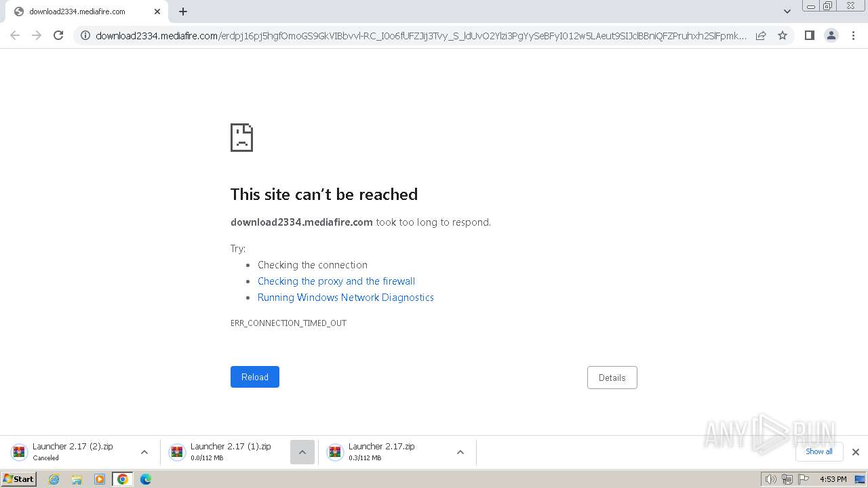Reload the page from the toolbar
This screenshot has width=868, height=488.
[x=58, y=35]
